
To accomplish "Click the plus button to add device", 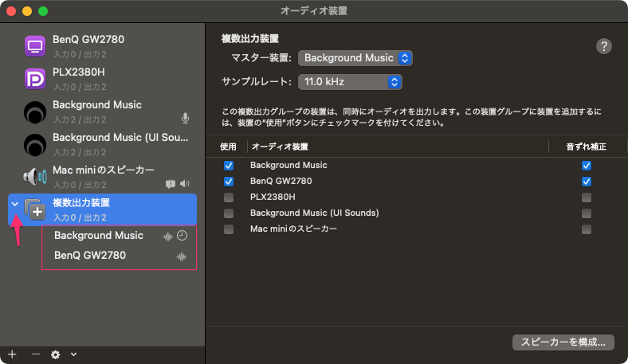I will point(12,354).
